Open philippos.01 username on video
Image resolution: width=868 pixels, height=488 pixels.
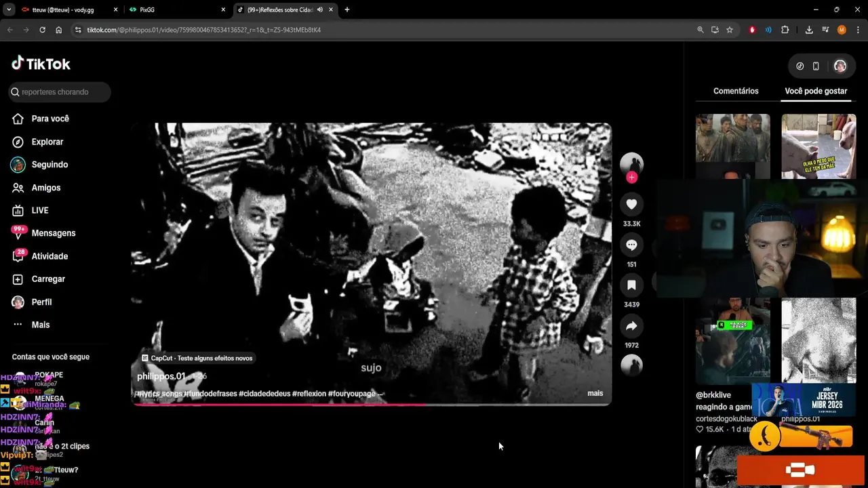[x=161, y=376]
